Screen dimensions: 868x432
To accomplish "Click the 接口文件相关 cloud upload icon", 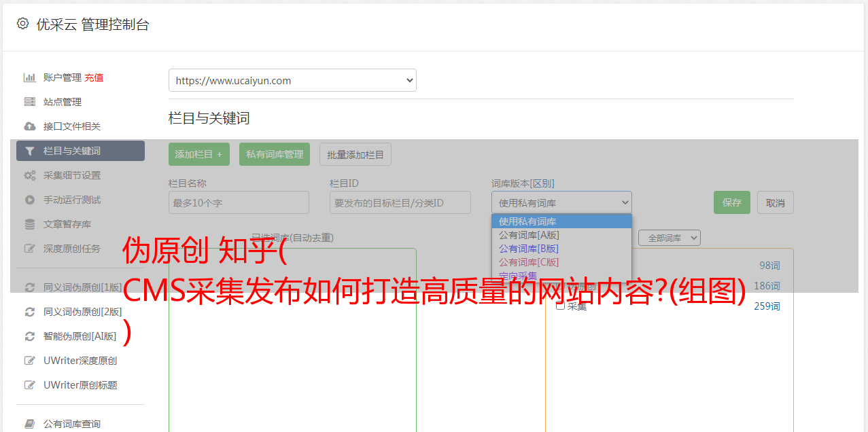I will tap(29, 126).
